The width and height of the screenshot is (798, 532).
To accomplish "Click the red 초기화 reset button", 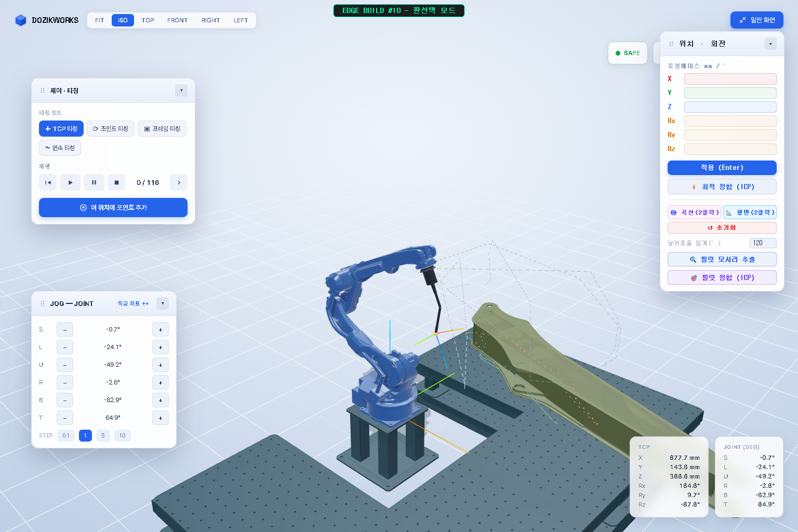I will [x=722, y=228].
